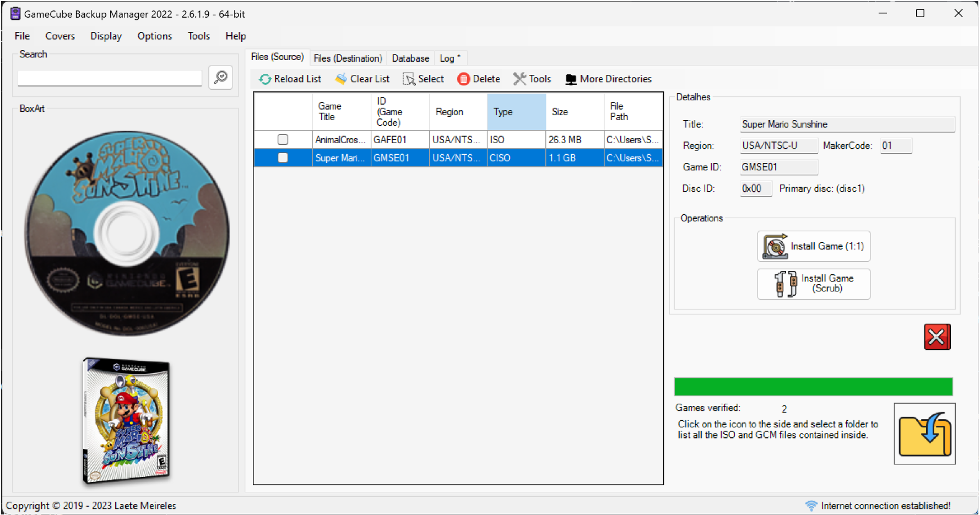Select the 1.1 GB size cell
The height and width of the screenshot is (515, 980).
575,158
